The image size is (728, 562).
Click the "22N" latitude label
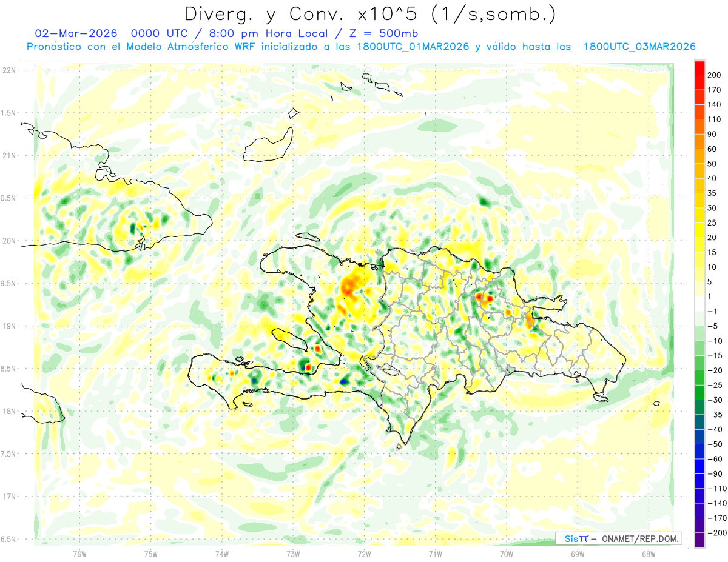tap(8, 70)
